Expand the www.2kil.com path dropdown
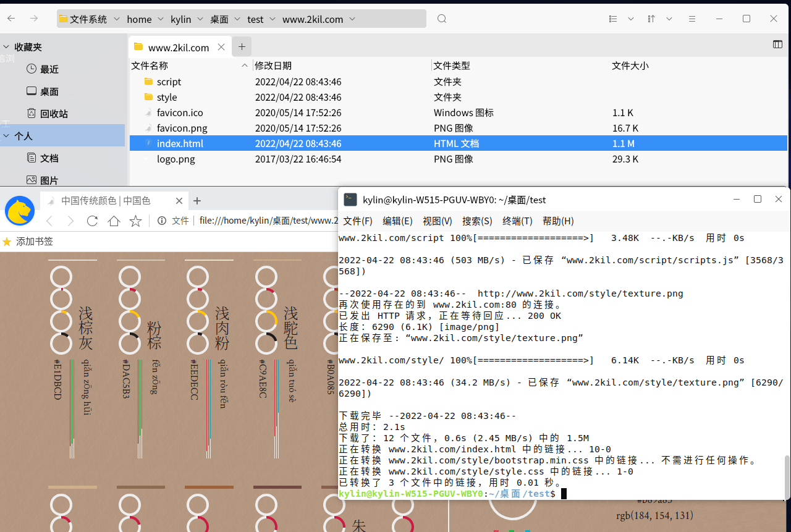The width and height of the screenshot is (791, 532). click(x=352, y=19)
